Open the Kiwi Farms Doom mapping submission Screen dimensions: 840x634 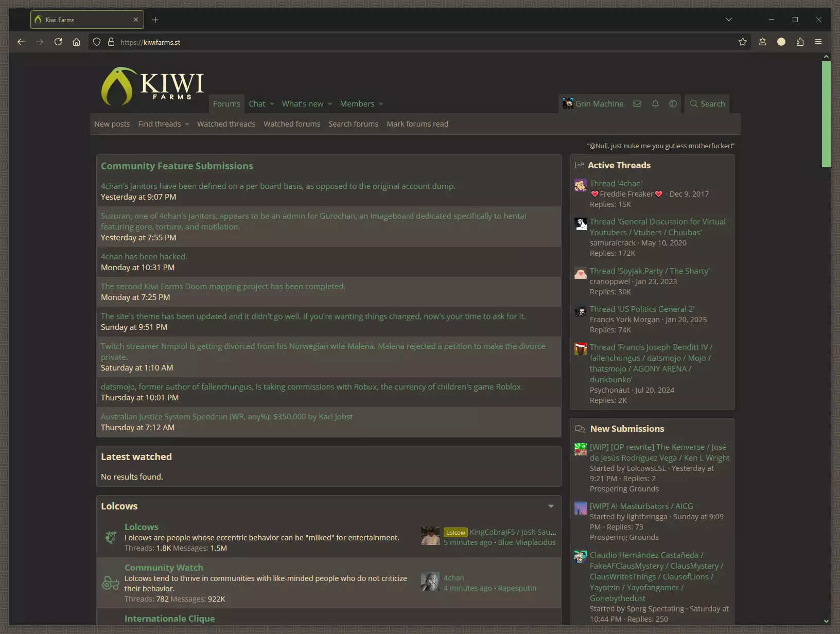tap(223, 286)
